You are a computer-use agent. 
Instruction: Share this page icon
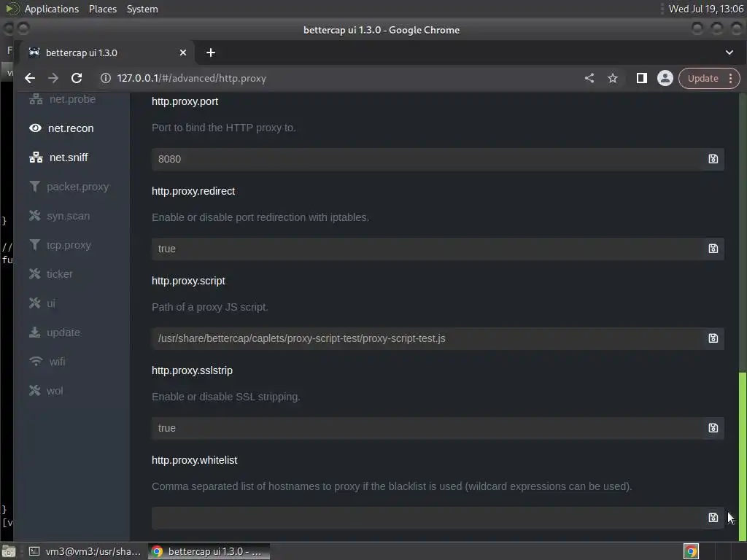coord(589,78)
